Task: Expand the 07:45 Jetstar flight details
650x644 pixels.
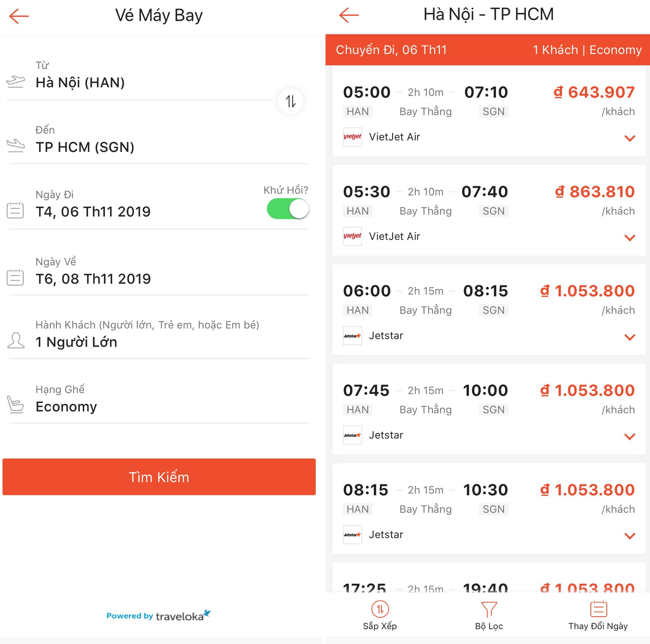Action: [630, 436]
